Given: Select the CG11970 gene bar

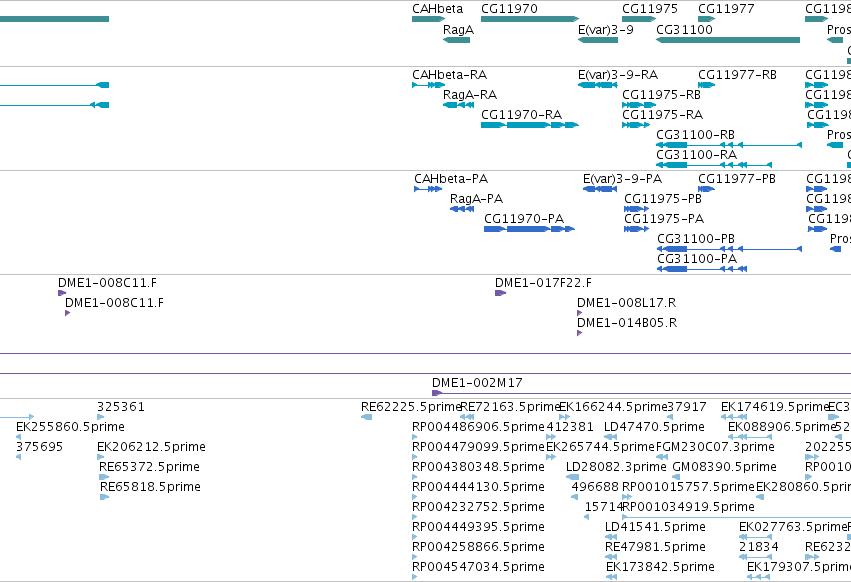Looking at the screenshot, I should 530,19.
